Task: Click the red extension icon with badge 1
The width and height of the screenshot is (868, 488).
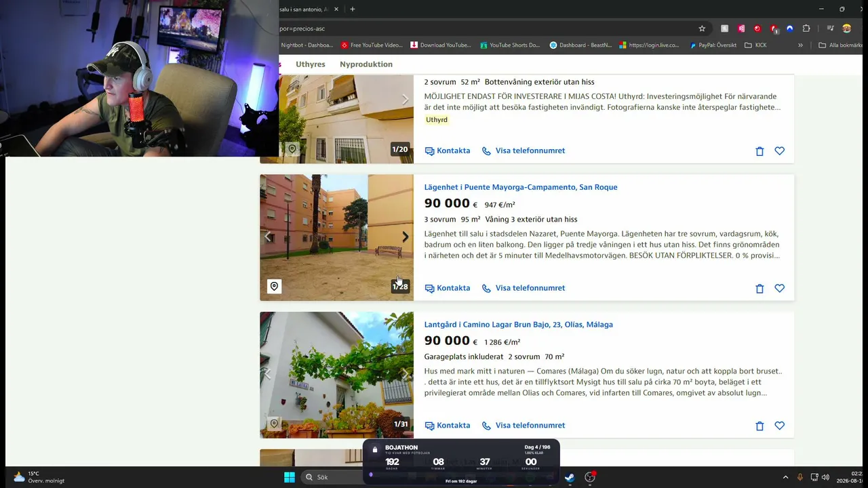Action: (x=774, y=28)
